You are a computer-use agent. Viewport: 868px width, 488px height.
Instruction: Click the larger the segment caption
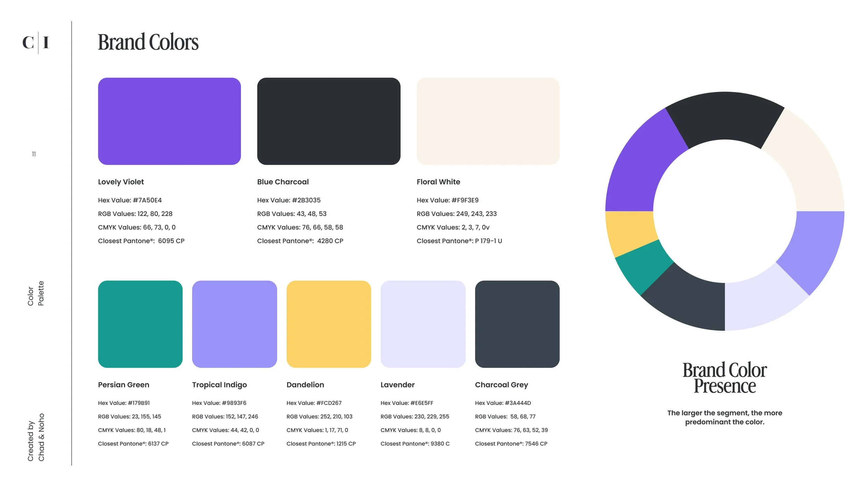point(725,418)
